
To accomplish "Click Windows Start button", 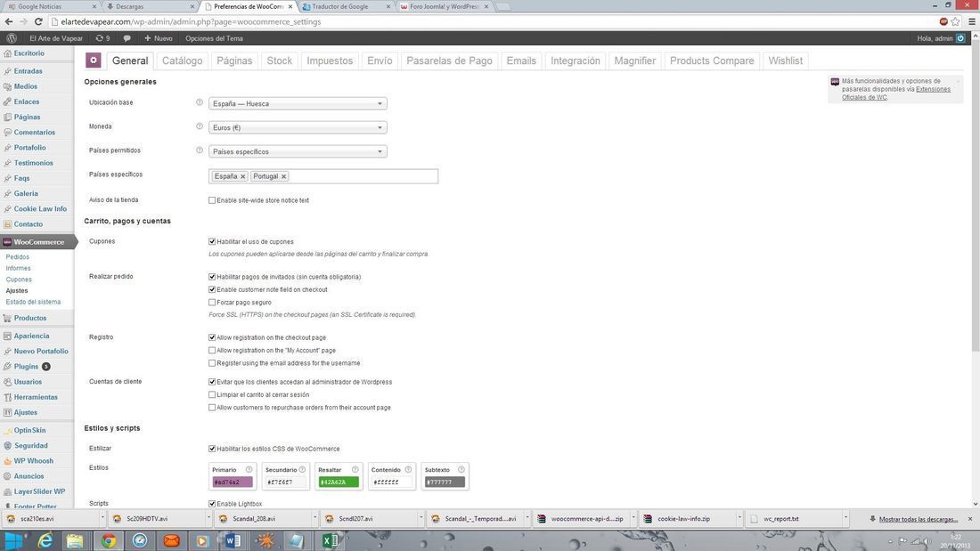I will click(x=13, y=540).
